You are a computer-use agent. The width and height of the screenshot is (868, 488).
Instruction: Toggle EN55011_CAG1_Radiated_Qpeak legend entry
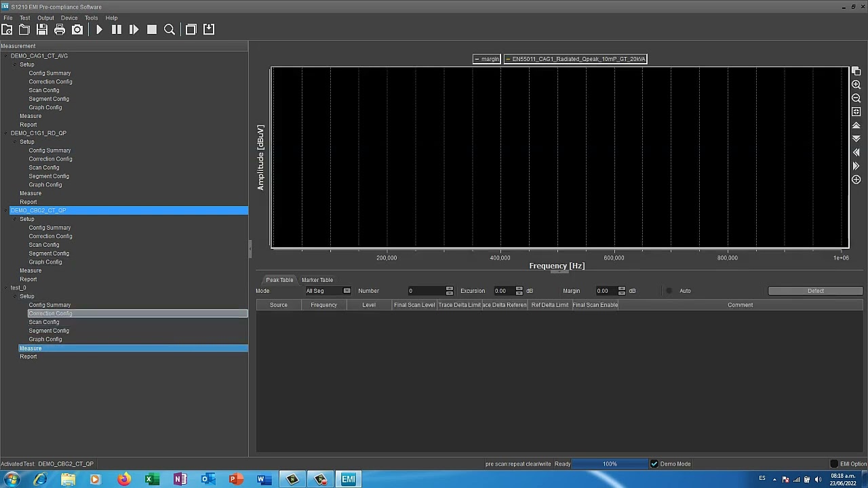coord(576,59)
